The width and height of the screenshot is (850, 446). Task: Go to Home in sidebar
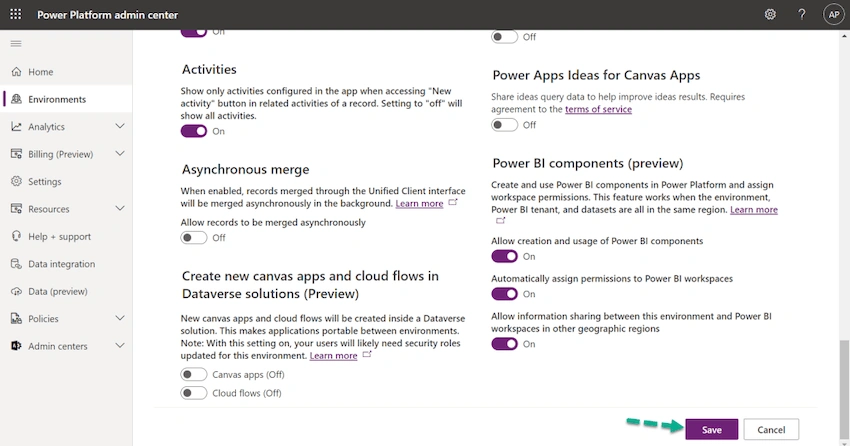click(66, 72)
